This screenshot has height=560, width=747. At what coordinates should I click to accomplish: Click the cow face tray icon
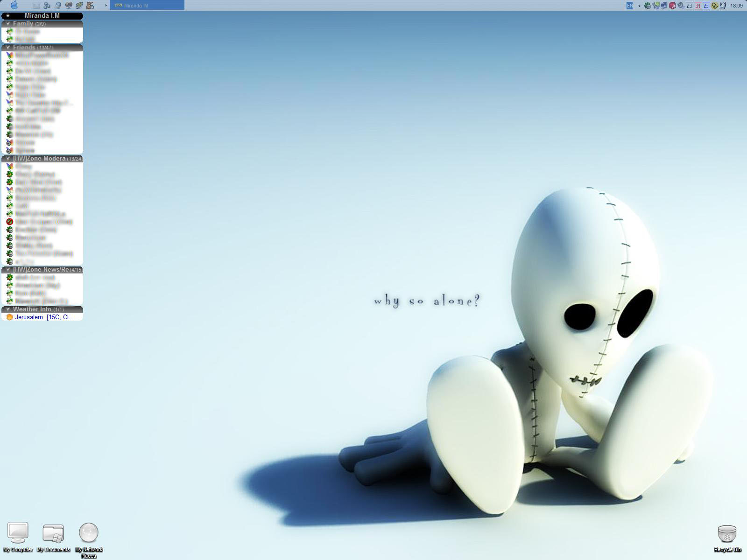click(723, 6)
